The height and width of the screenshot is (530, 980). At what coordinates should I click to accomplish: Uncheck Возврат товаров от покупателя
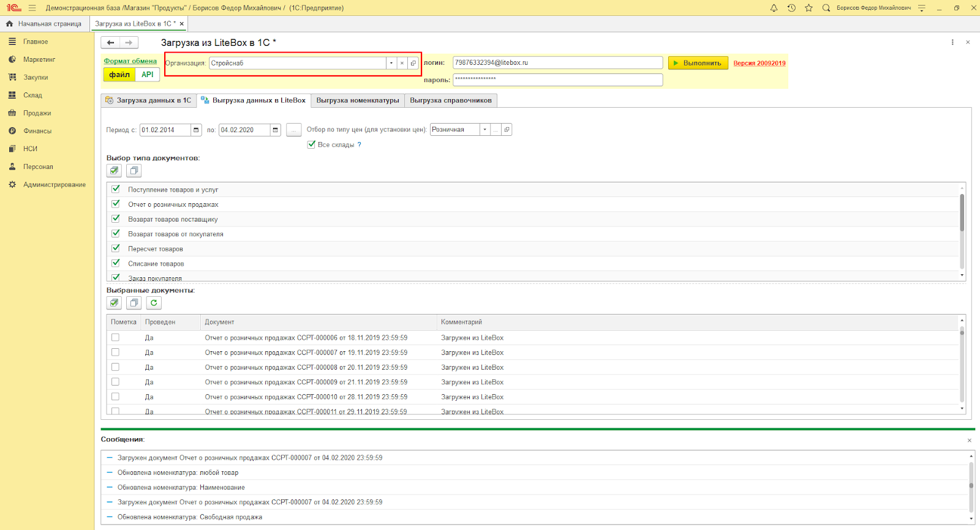pos(115,233)
